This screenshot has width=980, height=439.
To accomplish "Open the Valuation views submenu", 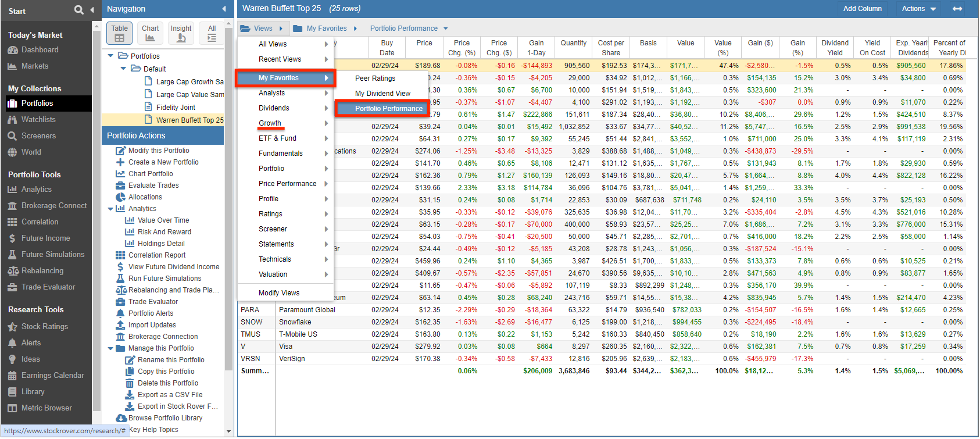I will (x=285, y=274).
